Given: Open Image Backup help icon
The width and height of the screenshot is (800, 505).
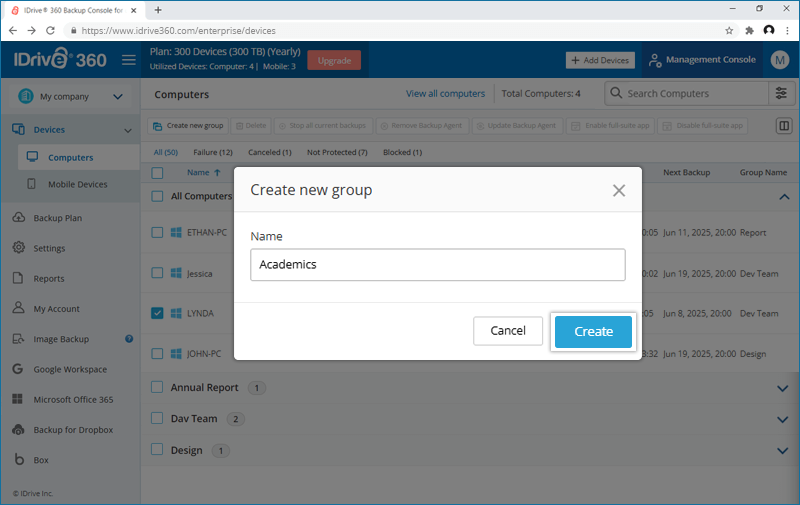Looking at the screenshot, I should (129, 339).
